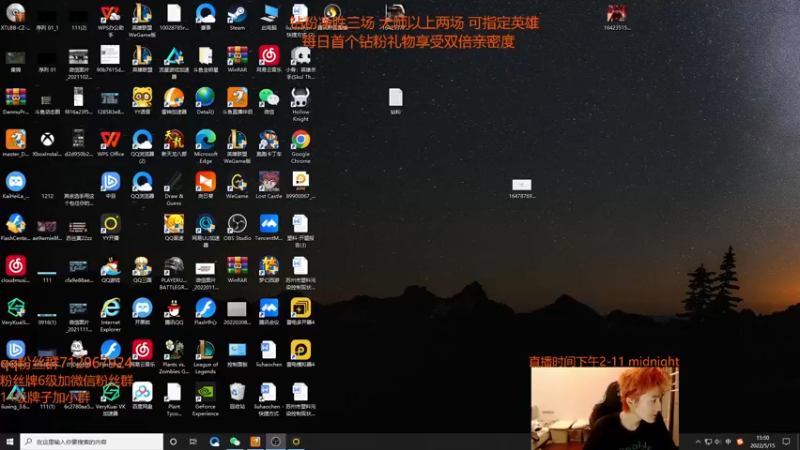Viewport: 800px width, 450px height.
Task: Open Cortana from the taskbar
Action: (x=173, y=441)
